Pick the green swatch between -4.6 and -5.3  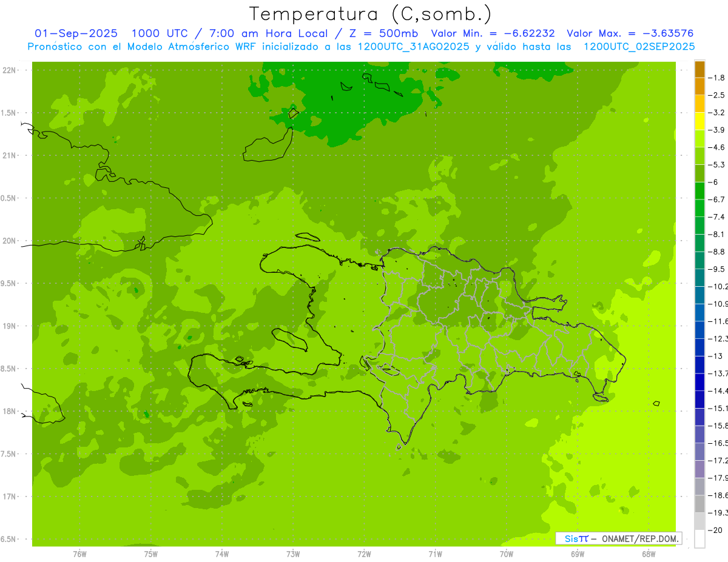coord(699,156)
